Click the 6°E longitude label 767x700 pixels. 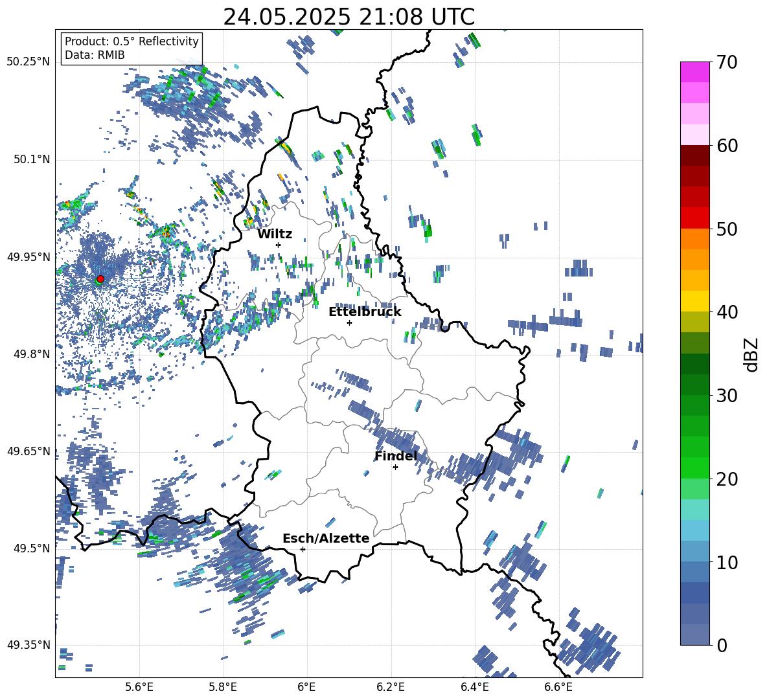(x=306, y=687)
